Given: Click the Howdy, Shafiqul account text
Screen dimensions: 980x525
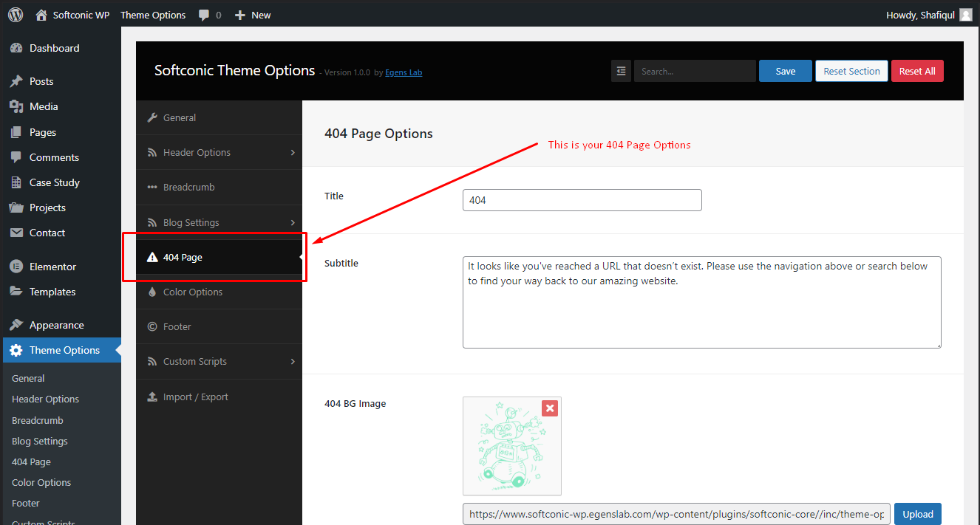Looking at the screenshot, I should coord(920,15).
